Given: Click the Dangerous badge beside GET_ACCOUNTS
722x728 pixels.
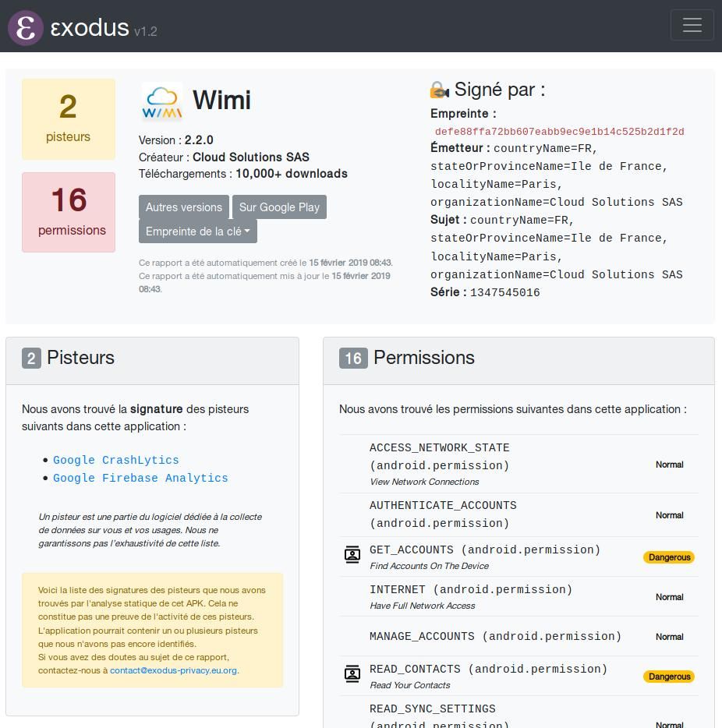Looking at the screenshot, I should (669, 557).
